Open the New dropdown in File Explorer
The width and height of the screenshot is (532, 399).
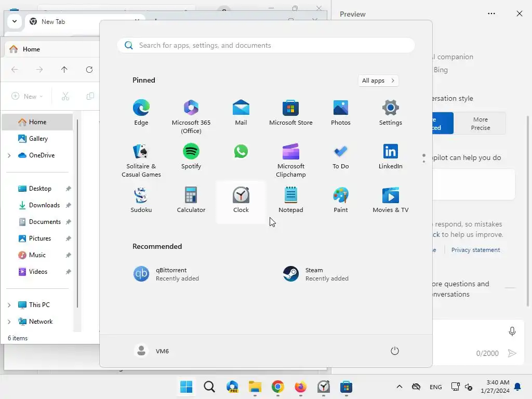(27, 96)
